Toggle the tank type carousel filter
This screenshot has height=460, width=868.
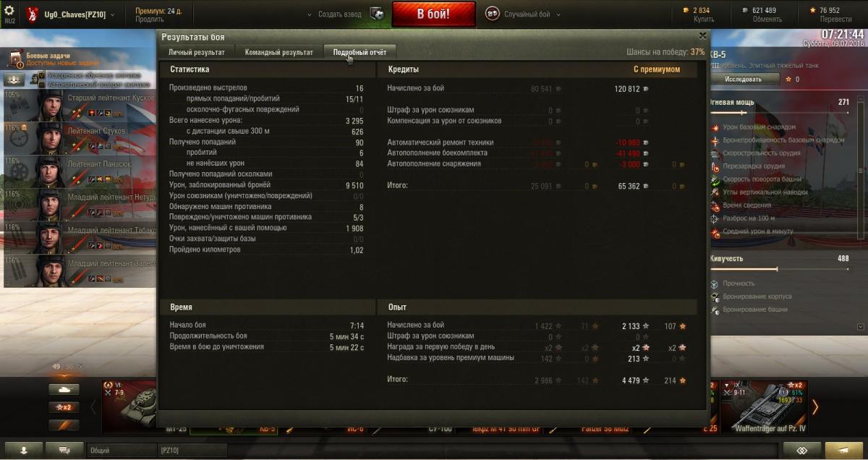[64, 389]
